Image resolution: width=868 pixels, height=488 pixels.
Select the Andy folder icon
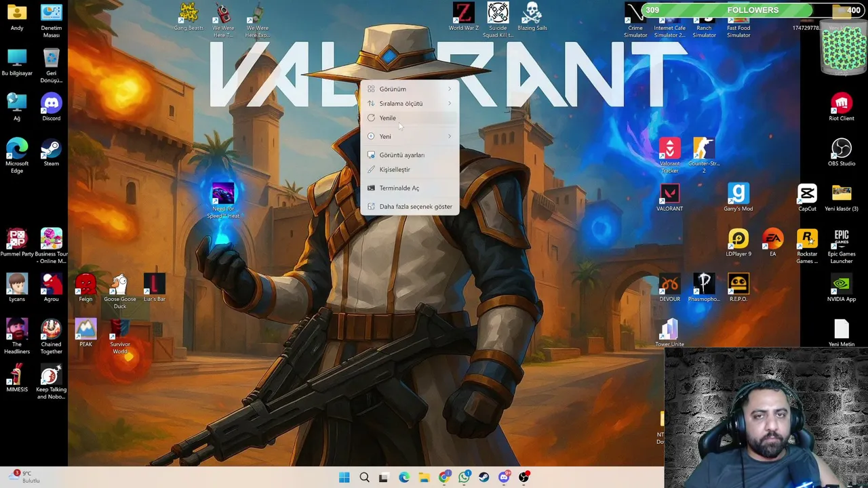17,17
